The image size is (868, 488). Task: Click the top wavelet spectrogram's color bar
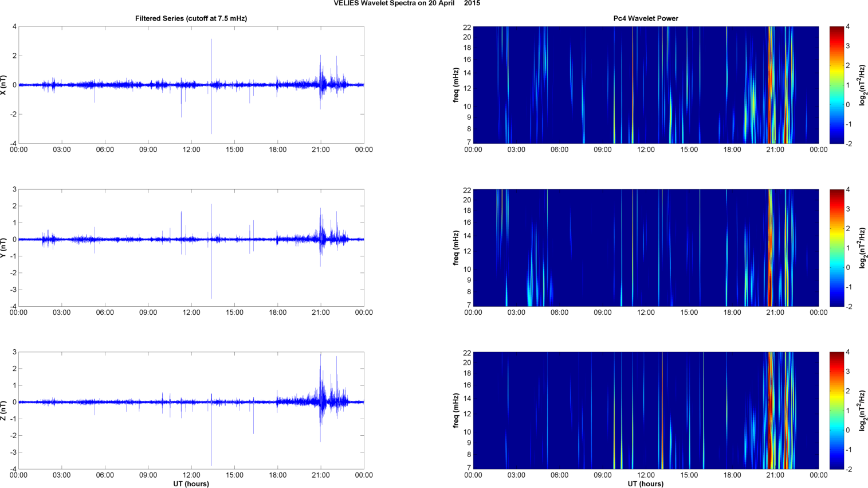(836, 85)
